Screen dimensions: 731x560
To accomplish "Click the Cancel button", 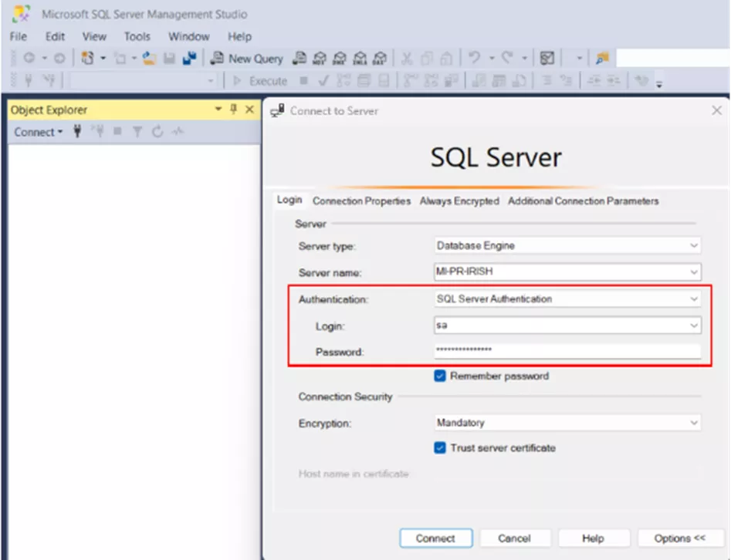I will 514,538.
